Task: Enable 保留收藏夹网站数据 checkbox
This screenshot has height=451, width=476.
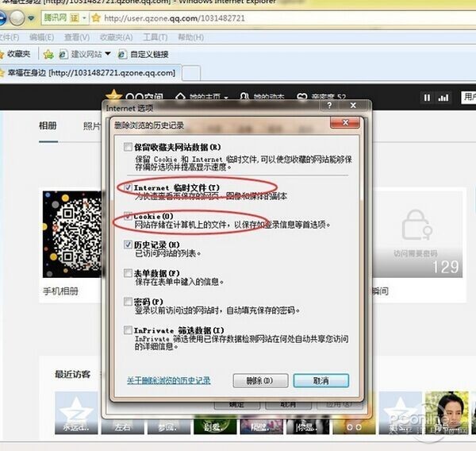Action: pos(128,147)
